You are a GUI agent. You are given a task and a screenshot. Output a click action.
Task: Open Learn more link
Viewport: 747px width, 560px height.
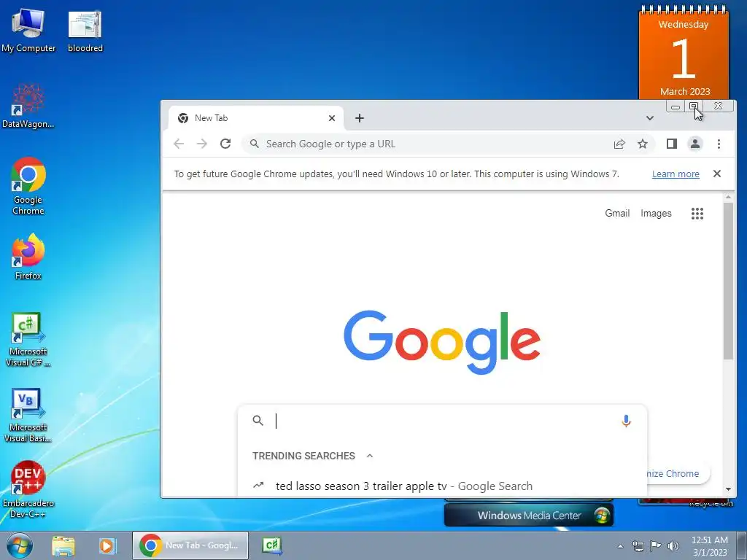point(676,174)
